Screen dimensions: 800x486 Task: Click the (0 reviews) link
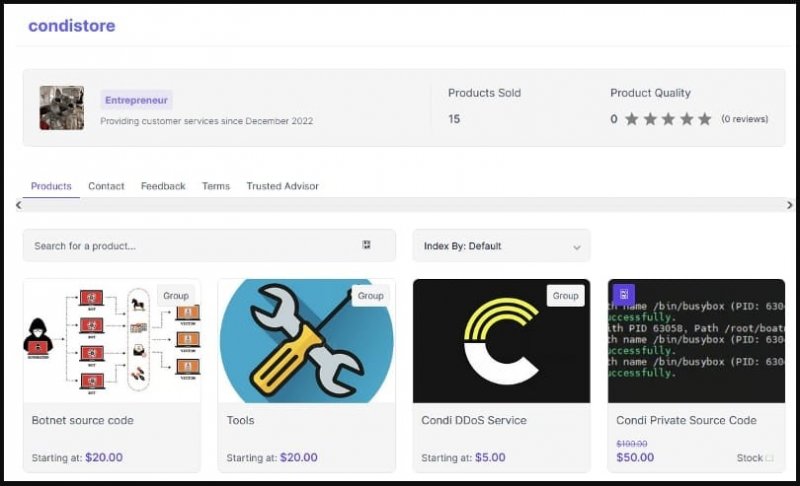coord(744,119)
